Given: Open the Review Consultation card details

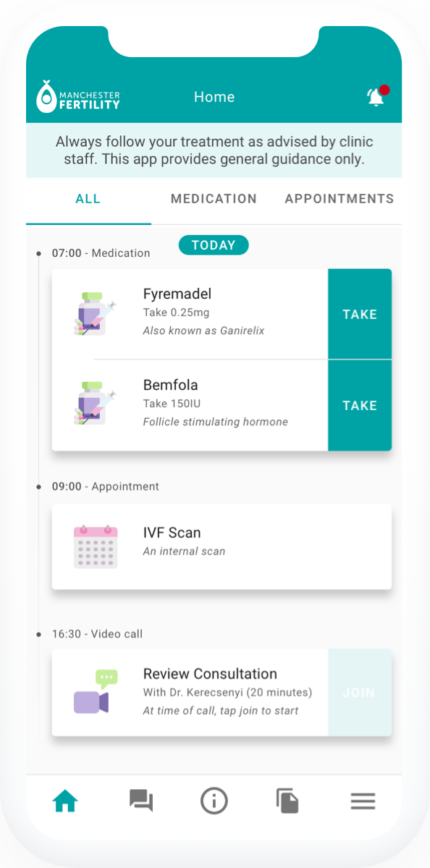Looking at the screenshot, I should pos(190,692).
